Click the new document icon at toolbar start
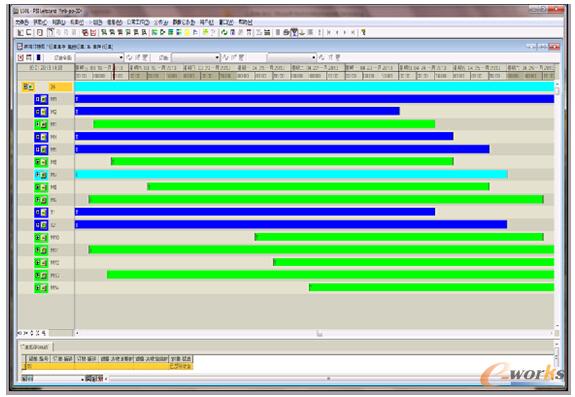The width and height of the screenshot is (575, 397). (x=21, y=33)
